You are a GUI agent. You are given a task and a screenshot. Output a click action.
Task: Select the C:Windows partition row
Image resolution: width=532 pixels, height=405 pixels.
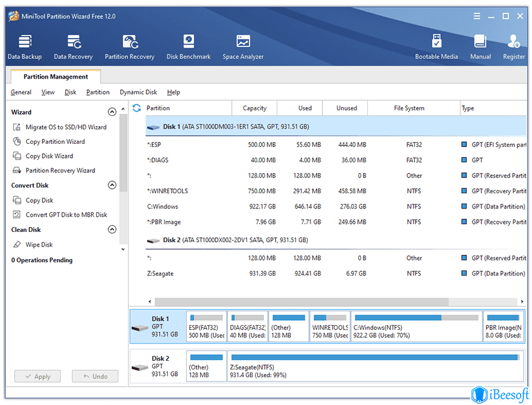[x=336, y=206]
